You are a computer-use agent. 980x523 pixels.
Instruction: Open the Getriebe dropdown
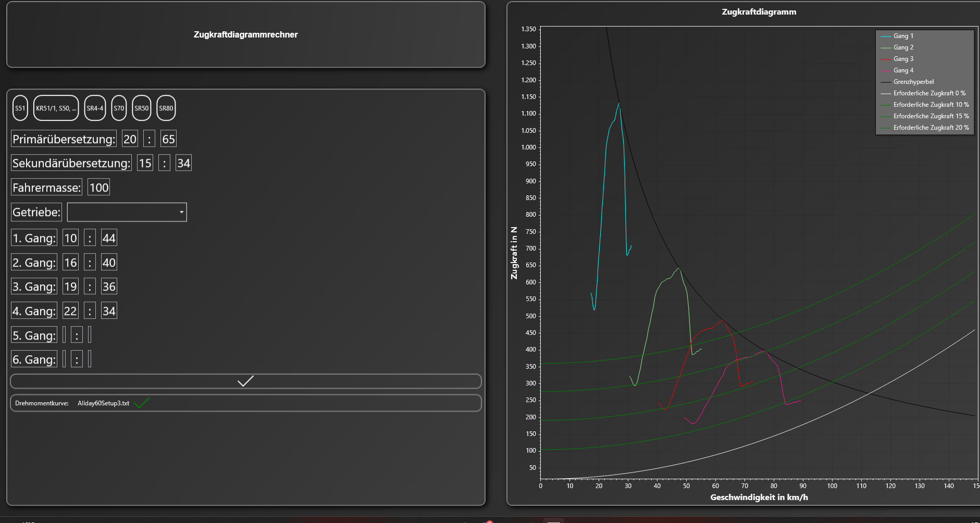(127, 212)
